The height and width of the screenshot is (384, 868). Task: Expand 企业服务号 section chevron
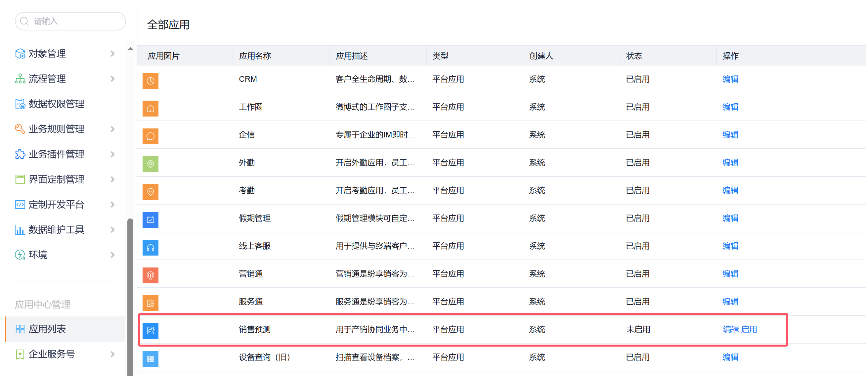(x=112, y=354)
